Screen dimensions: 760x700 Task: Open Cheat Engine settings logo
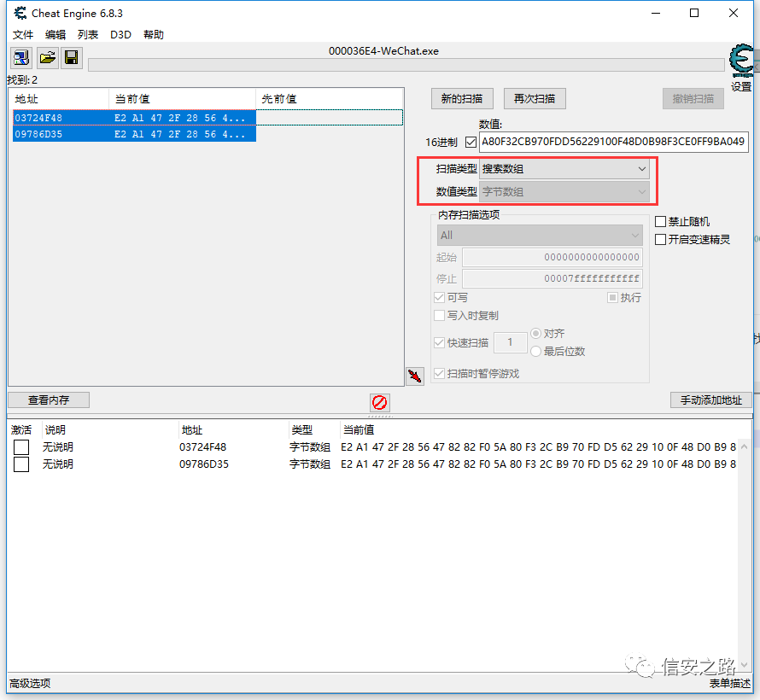(x=741, y=60)
